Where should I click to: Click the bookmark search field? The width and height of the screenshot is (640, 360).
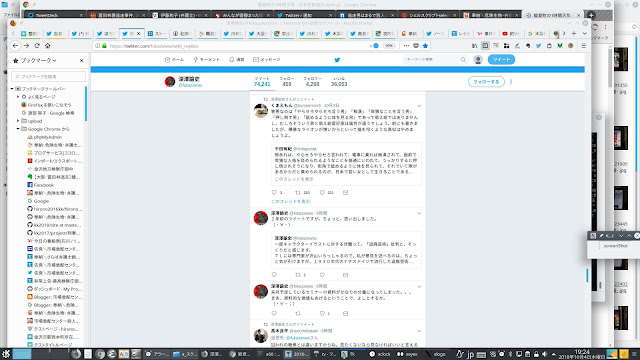(x=49, y=76)
